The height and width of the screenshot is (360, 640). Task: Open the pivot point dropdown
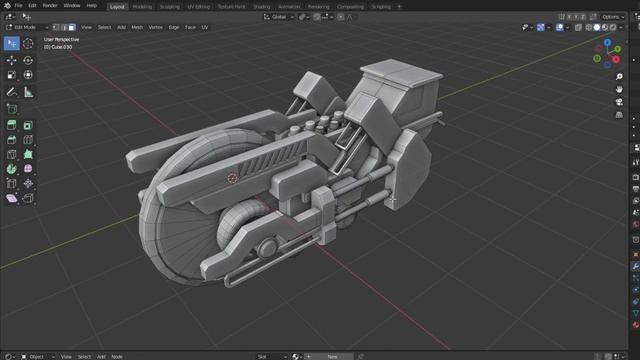304,17
